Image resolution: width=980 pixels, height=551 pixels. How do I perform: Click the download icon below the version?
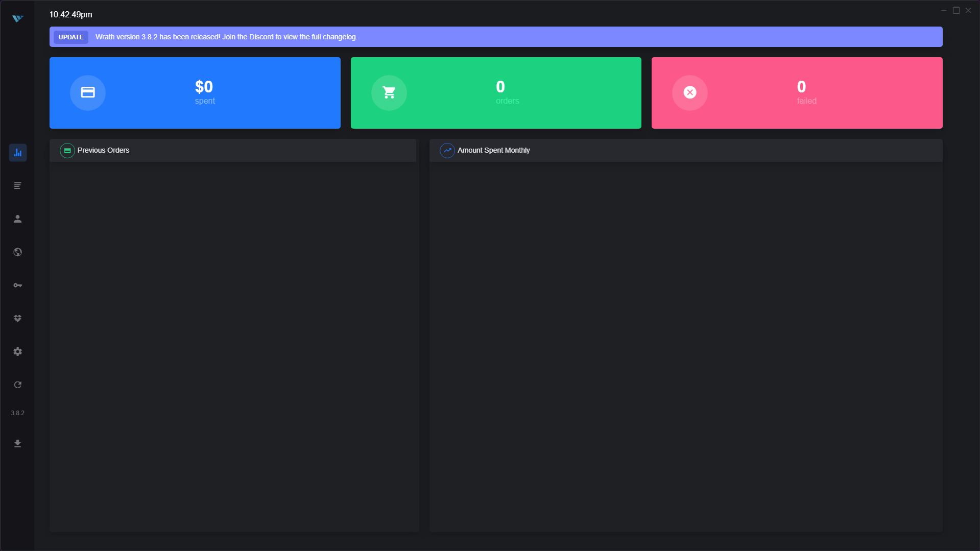(18, 444)
